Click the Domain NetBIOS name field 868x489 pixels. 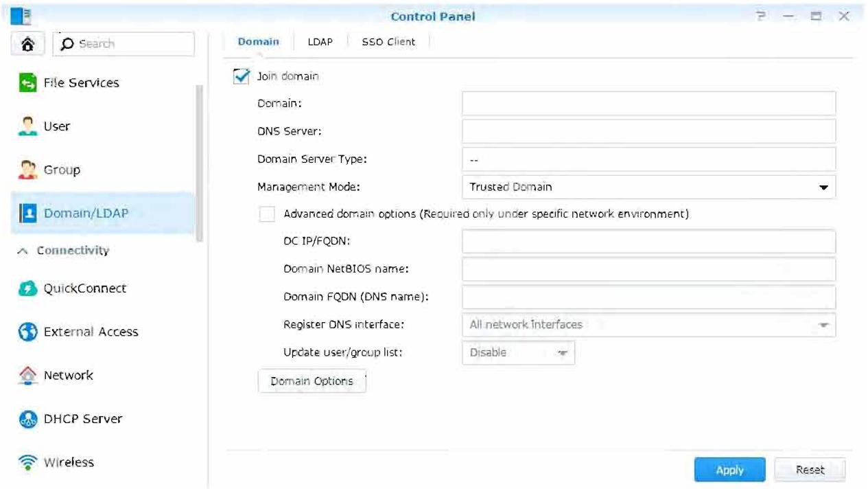pos(648,269)
